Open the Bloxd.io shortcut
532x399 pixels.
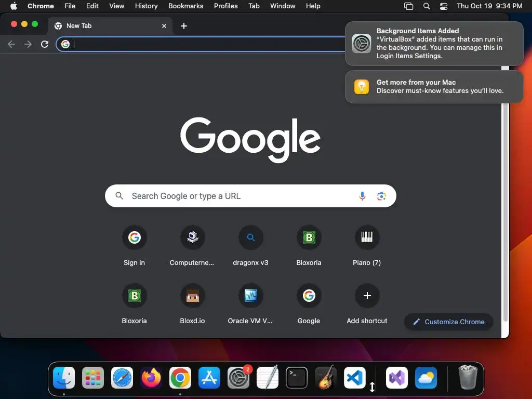pos(192,304)
